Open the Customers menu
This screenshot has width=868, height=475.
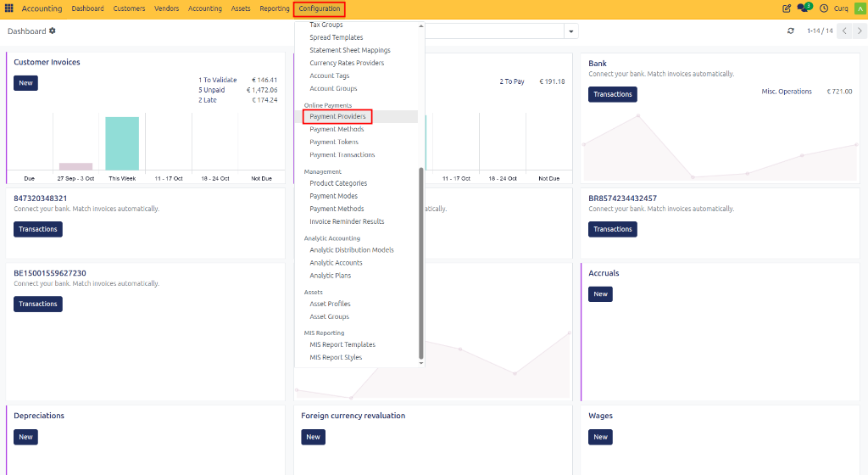129,8
